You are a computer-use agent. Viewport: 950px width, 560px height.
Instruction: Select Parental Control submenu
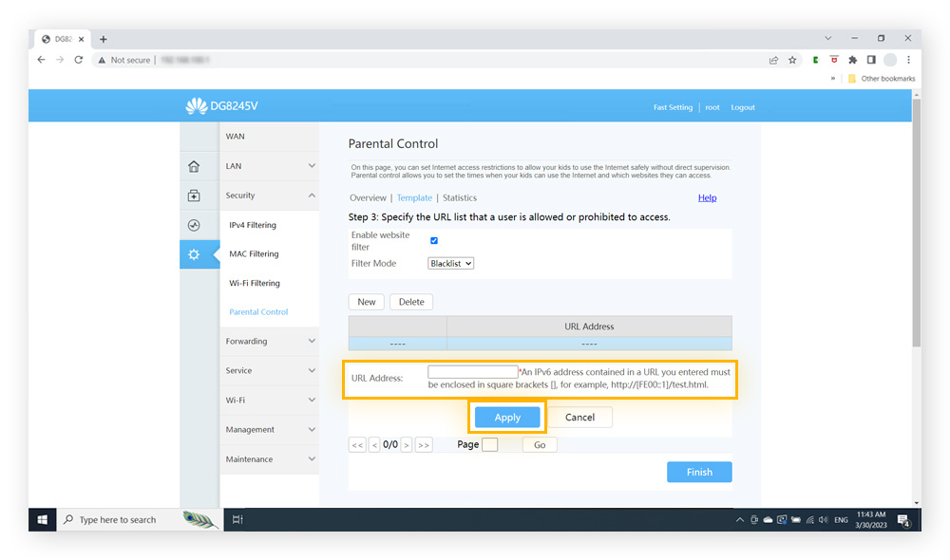pos(258,312)
